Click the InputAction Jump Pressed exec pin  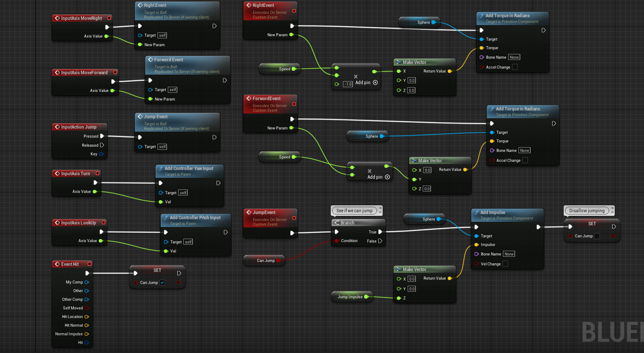102,136
